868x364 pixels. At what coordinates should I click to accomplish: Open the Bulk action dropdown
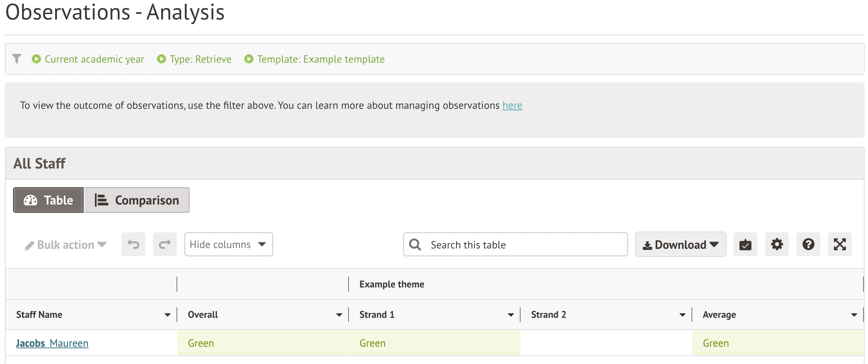click(x=66, y=245)
